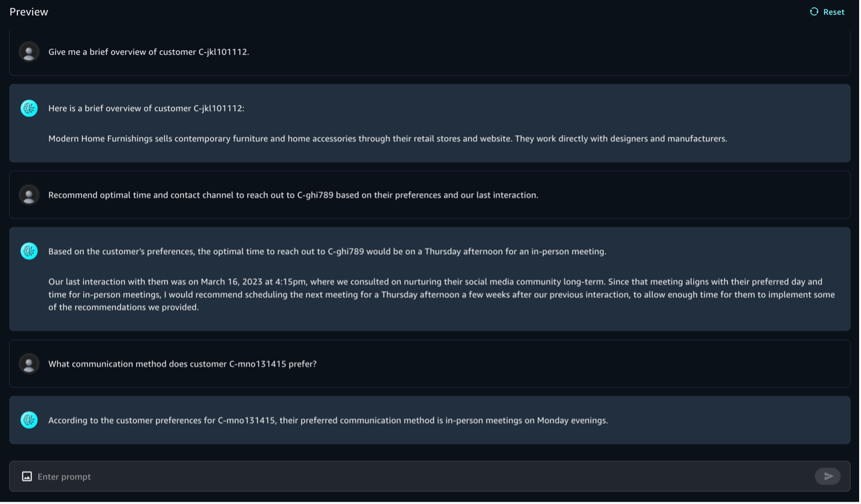Screen dimensions: 861x504
Task: Select the C-mno131415 communication method question
Action: point(182,364)
